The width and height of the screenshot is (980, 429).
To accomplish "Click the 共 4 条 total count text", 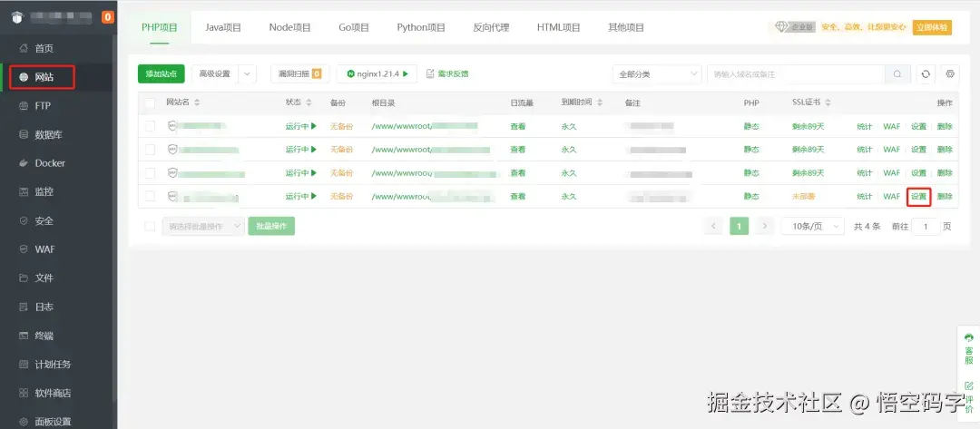I will (x=867, y=226).
